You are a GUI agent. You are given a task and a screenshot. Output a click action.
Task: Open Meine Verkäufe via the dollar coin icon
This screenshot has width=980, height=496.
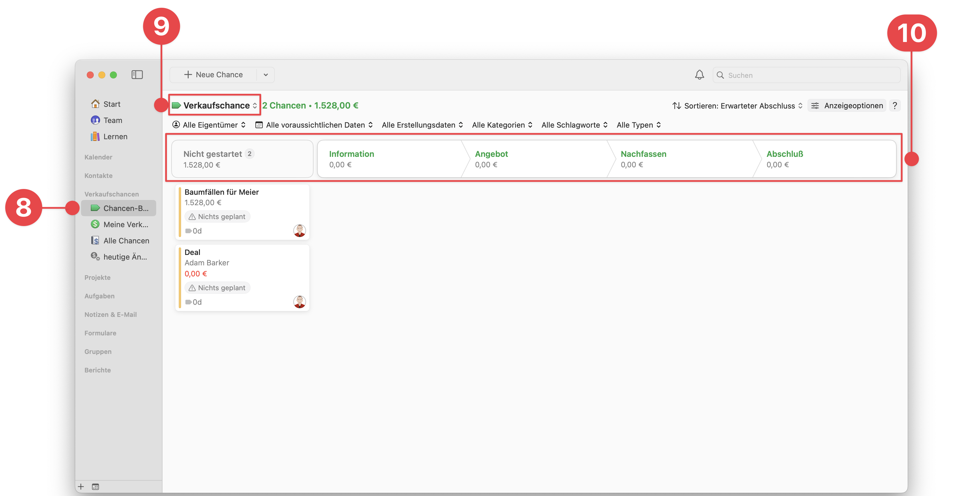click(95, 224)
